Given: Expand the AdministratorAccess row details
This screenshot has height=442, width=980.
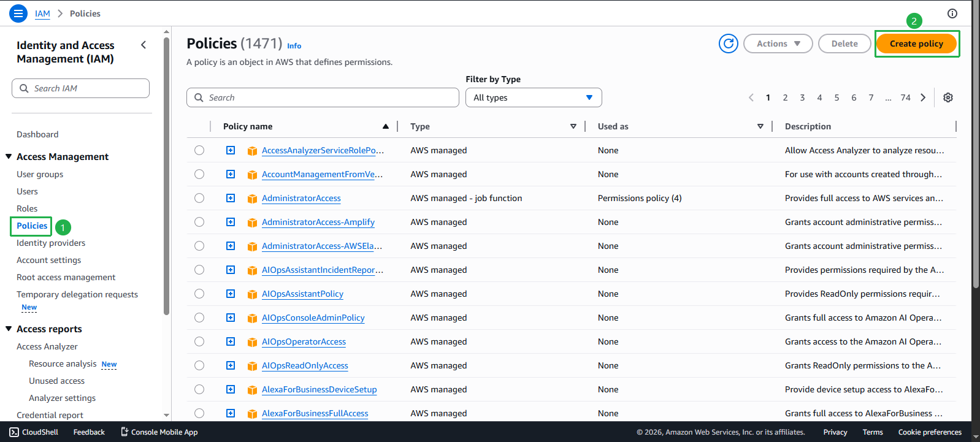Looking at the screenshot, I should point(231,198).
